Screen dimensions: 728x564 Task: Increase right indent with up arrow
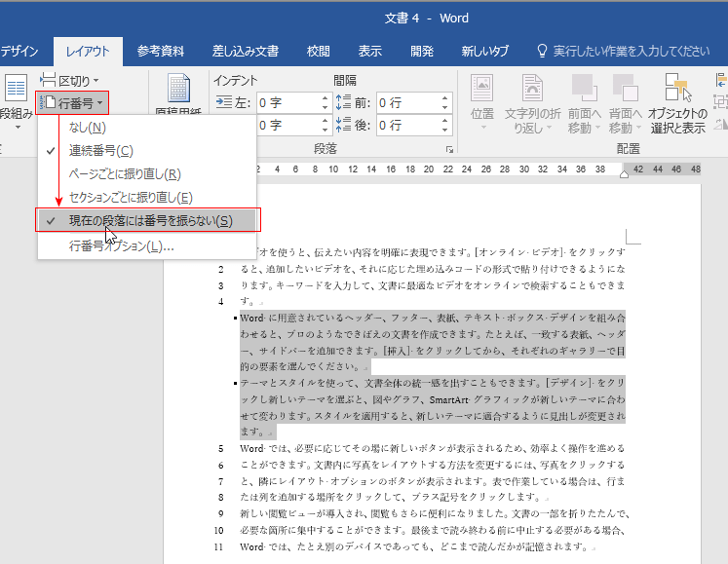click(x=325, y=120)
